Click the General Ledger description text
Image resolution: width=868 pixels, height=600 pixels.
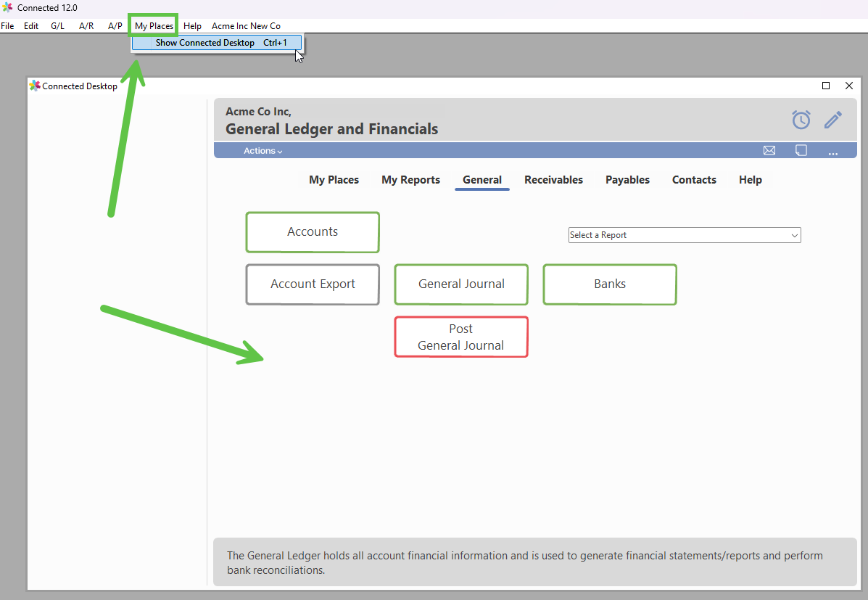click(x=525, y=562)
